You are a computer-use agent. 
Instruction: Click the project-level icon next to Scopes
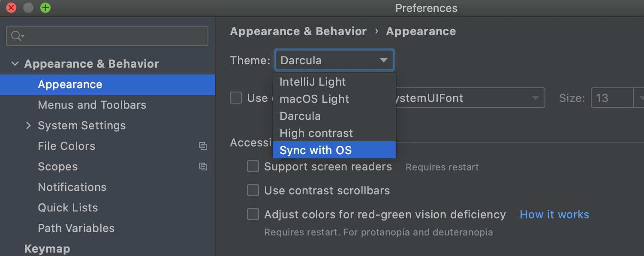pyautogui.click(x=203, y=167)
